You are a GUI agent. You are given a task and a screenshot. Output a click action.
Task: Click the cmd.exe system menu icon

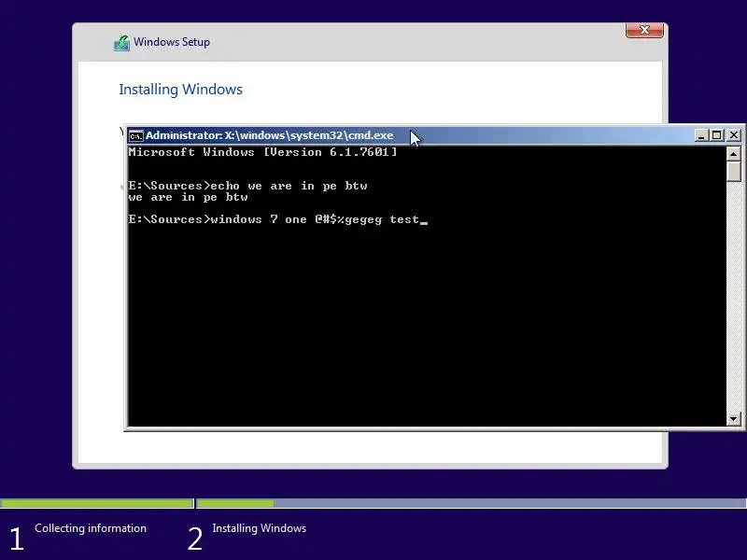(x=135, y=135)
